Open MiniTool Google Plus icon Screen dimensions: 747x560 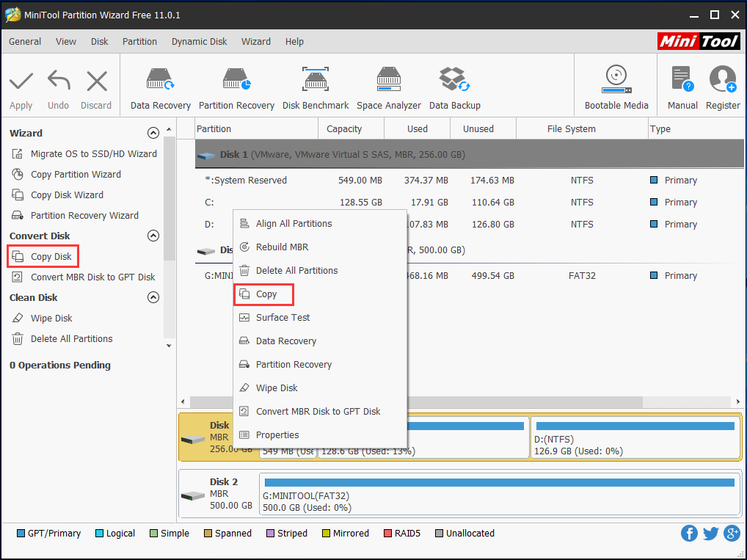point(732,534)
